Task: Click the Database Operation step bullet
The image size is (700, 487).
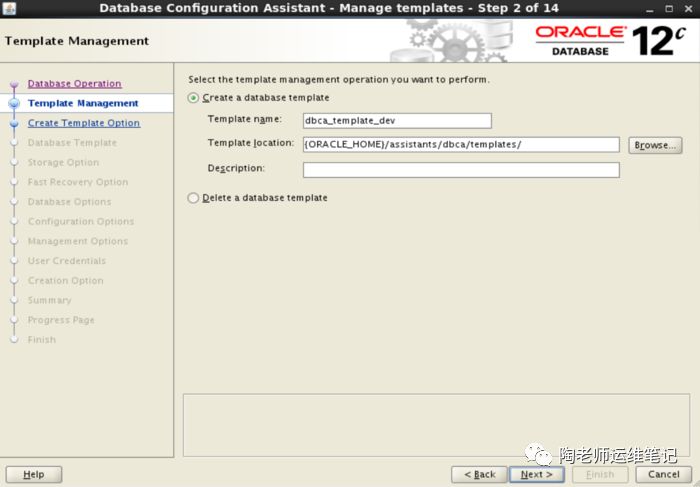Action: click(14, 84)
